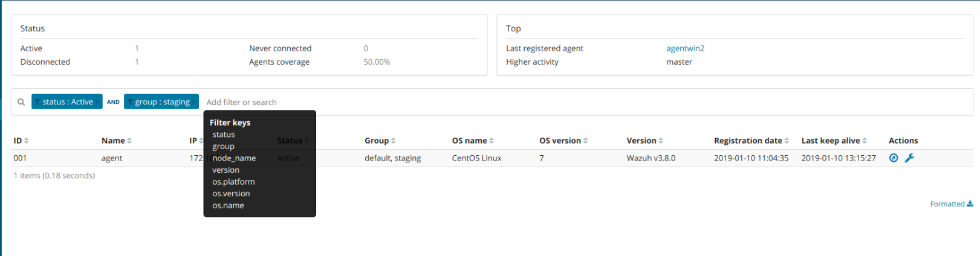The image size is (980, 256).
Task: Sort agents by ID column
Action: tap(21, 141)
